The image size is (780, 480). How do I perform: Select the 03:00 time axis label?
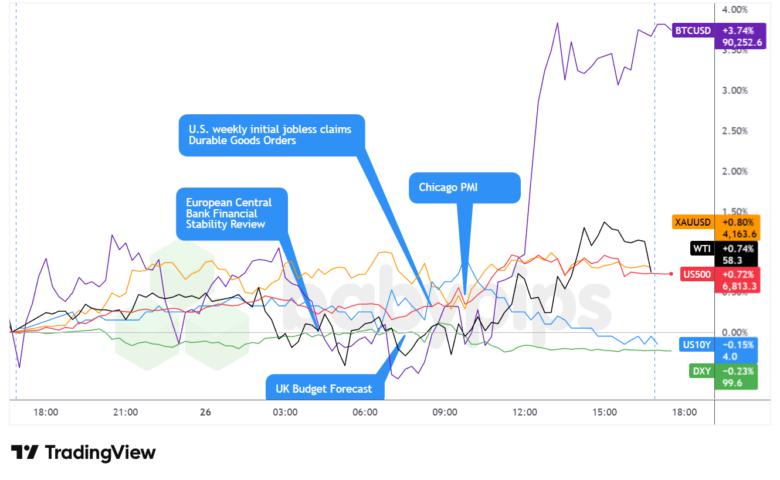(286, 412)
